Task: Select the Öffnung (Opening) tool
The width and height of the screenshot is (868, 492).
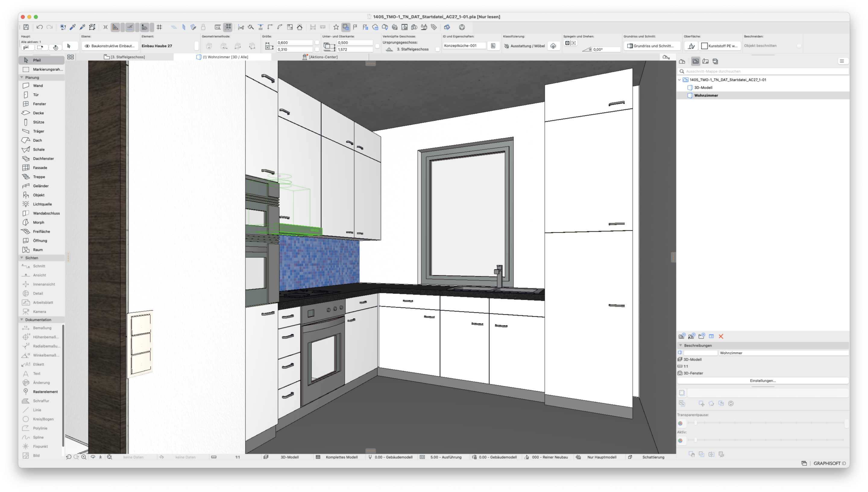Action: (40, 240)
